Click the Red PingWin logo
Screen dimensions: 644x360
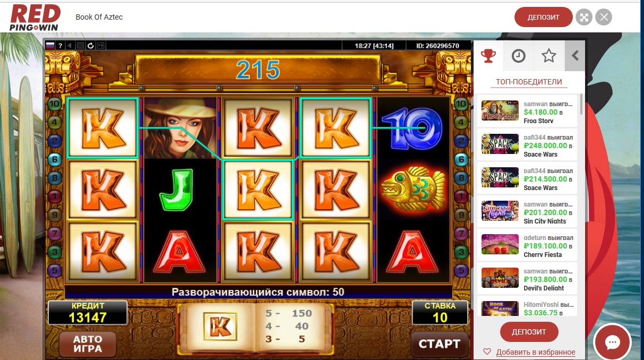[35, 17]
